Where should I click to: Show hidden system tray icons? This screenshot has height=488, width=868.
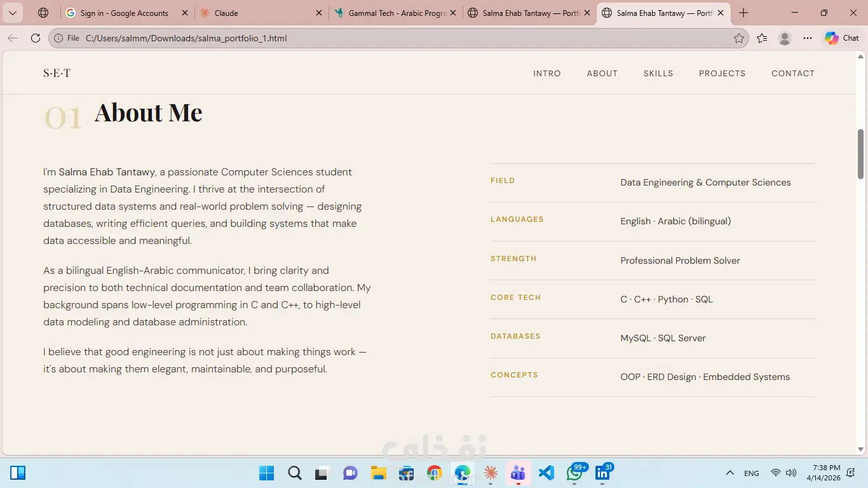[x=730, y=473]
